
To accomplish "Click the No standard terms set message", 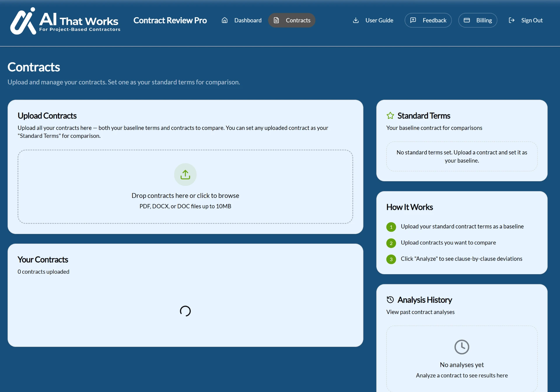I will tap(462, 157).
